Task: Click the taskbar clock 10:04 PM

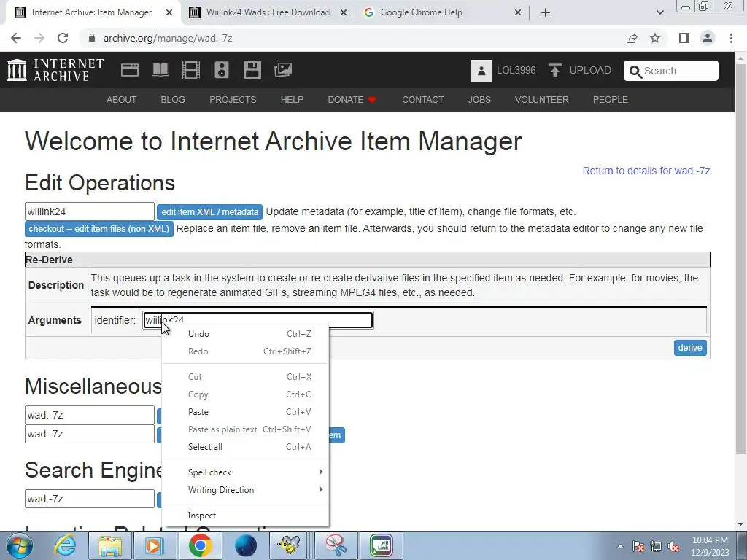Action: coord(710,540)
